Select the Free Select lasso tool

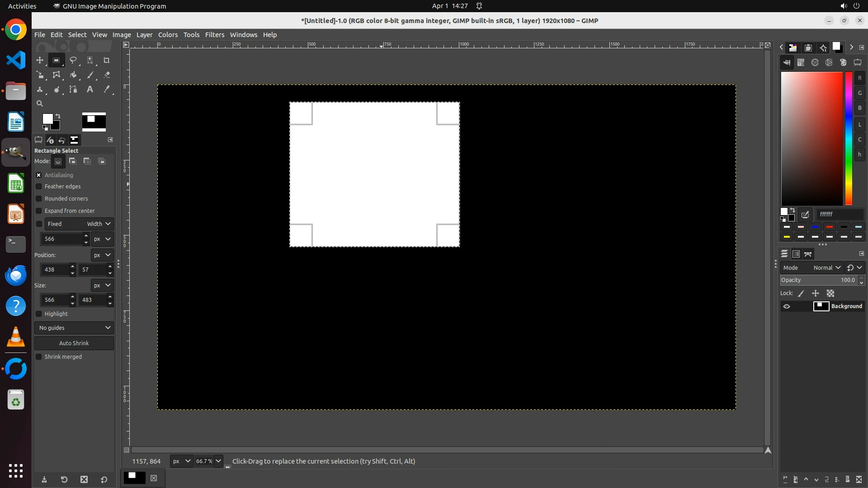coord(73,60)
